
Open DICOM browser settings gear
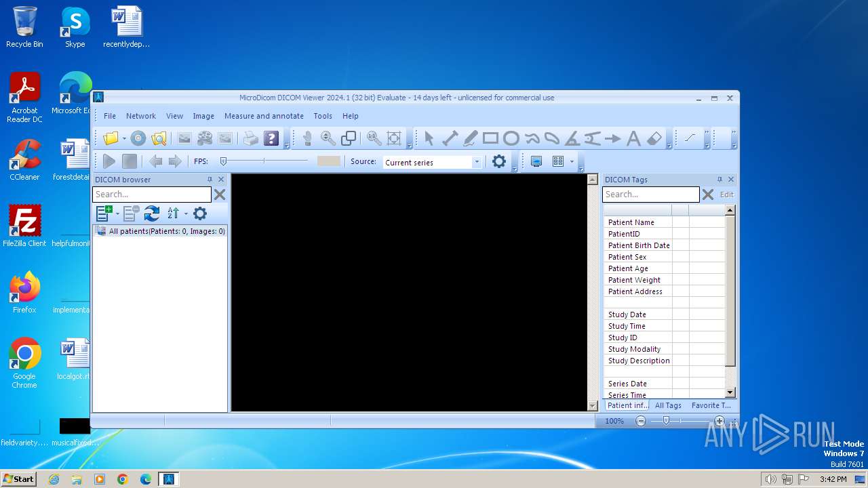point(199,213)
